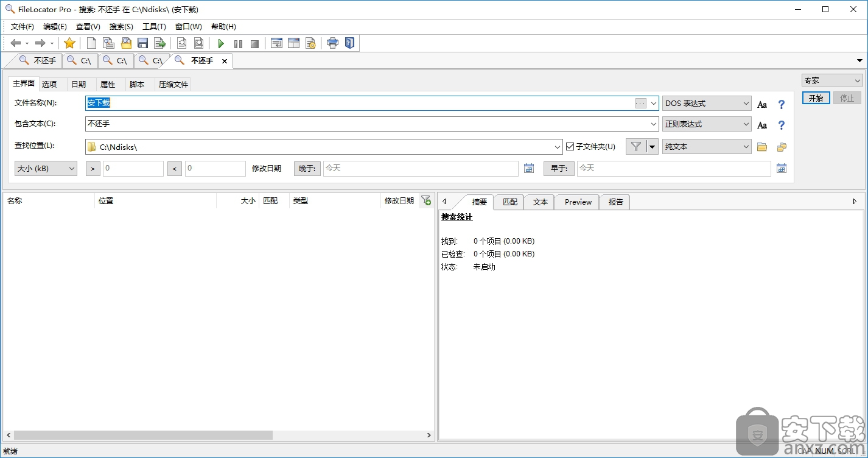
Task: Open the 正则表达式 combo box
Action: pyautogui.click(x=707, y=124)
